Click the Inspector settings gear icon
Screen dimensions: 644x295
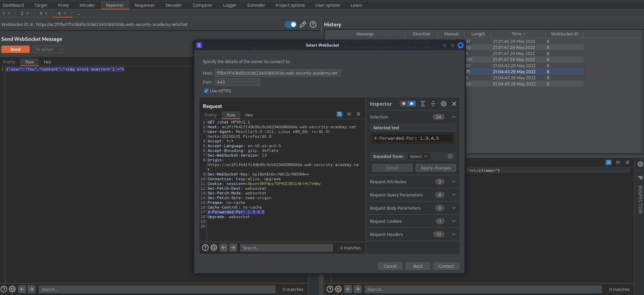tap(444, 104)
